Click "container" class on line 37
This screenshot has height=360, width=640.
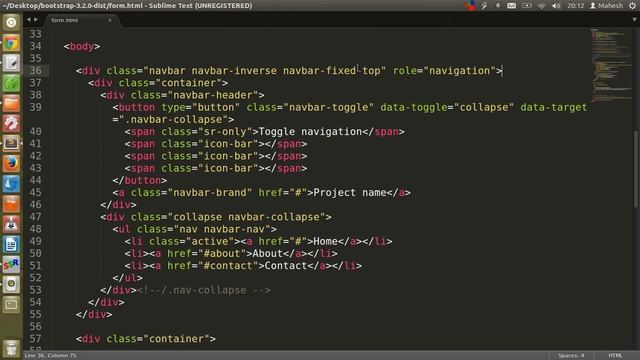pos(189,83)
